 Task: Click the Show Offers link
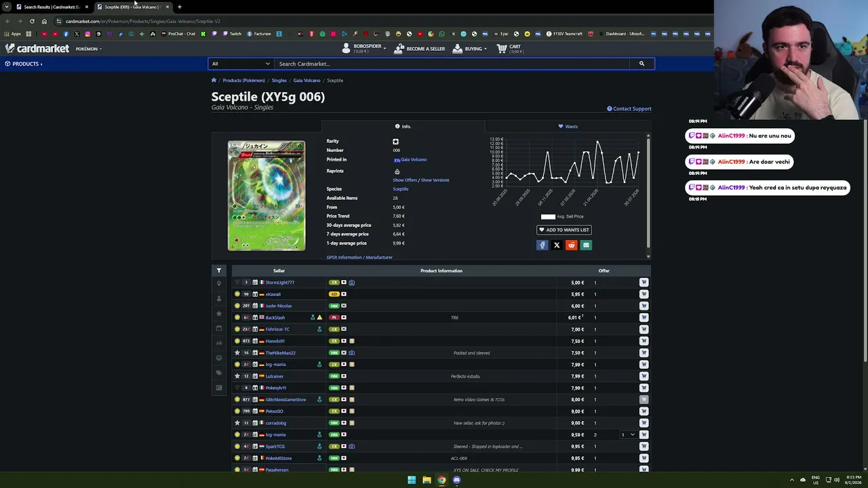[x=405, y=180]
